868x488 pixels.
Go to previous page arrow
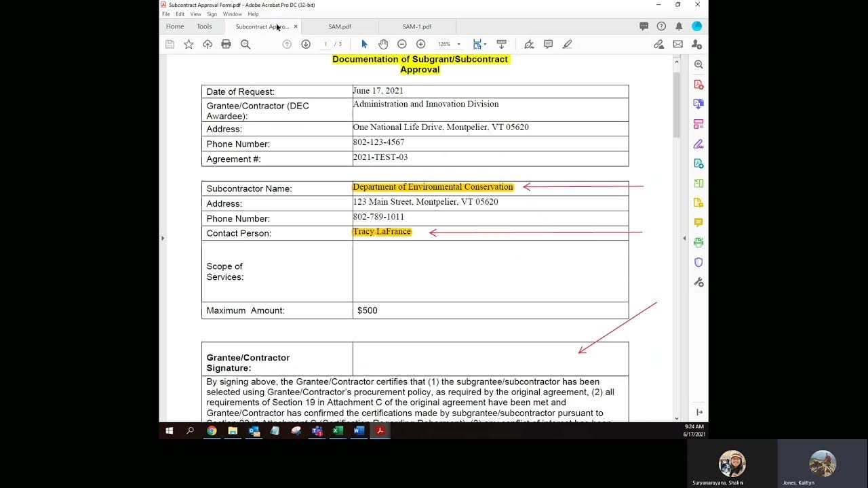pos(287,44)
